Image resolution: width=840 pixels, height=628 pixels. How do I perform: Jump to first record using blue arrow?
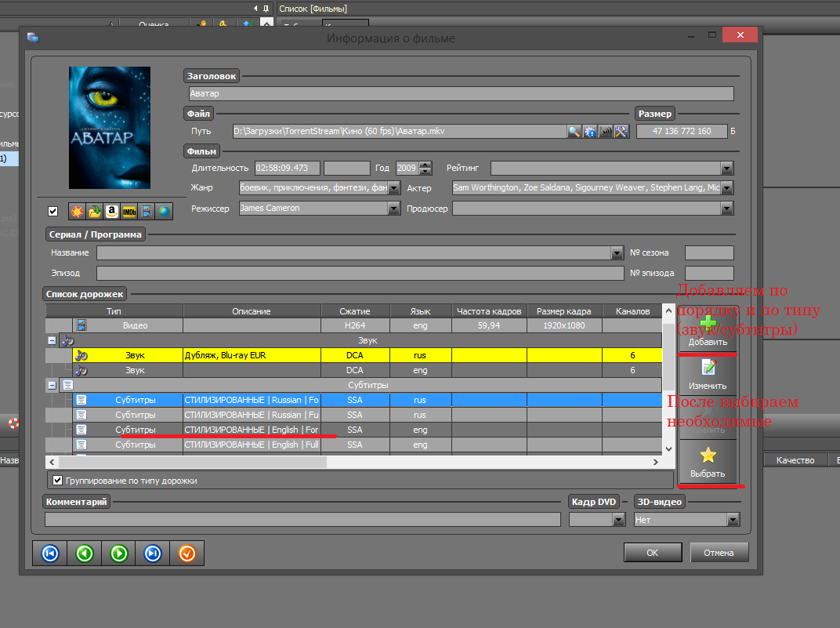tap(50, 554)
